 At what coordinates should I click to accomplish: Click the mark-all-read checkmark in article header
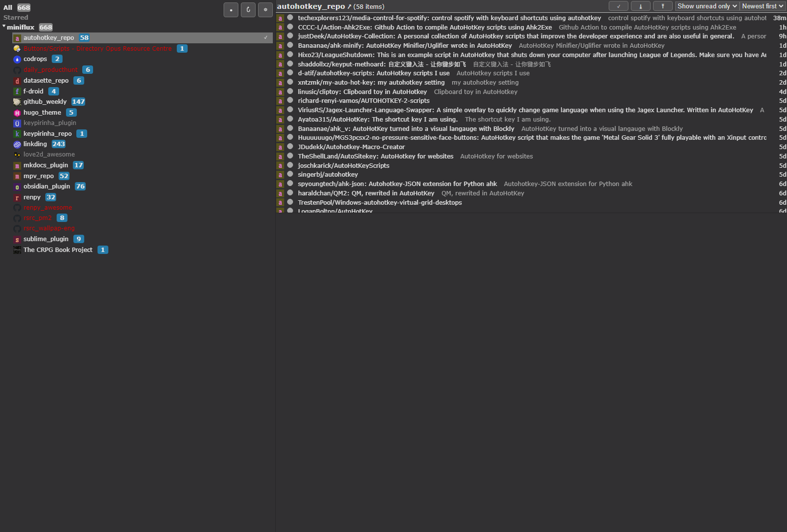click(x=619, y=6)
